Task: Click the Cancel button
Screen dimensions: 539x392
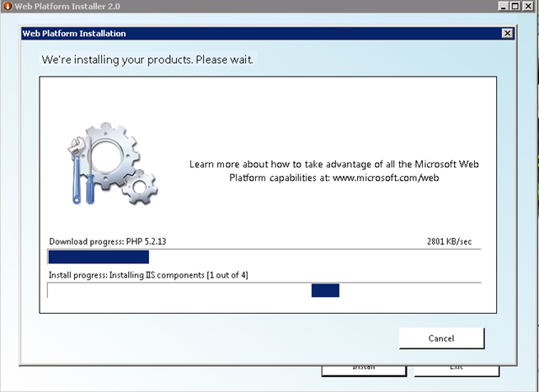Action: pyautogui.click(x=441, y=338)
